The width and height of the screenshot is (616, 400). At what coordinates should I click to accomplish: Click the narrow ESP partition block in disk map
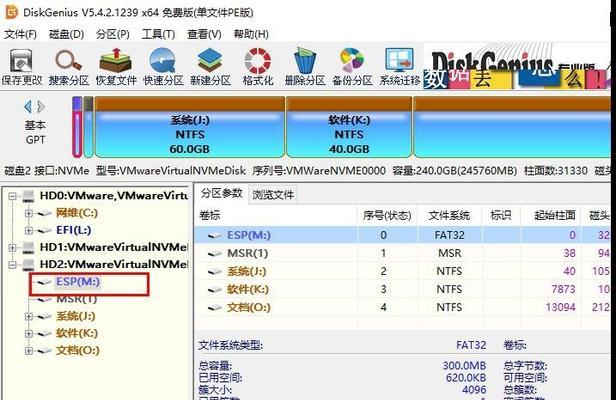(x=77, y=127)
